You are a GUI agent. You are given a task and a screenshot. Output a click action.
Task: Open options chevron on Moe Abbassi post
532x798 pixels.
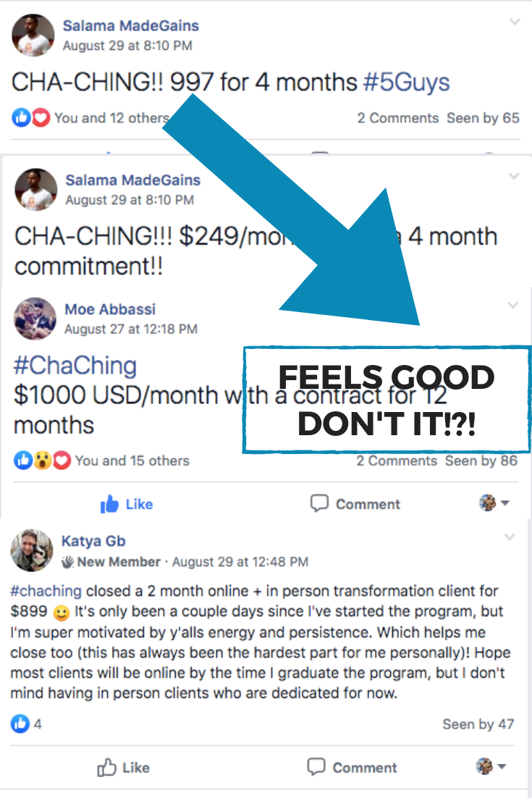click(512, 306)
